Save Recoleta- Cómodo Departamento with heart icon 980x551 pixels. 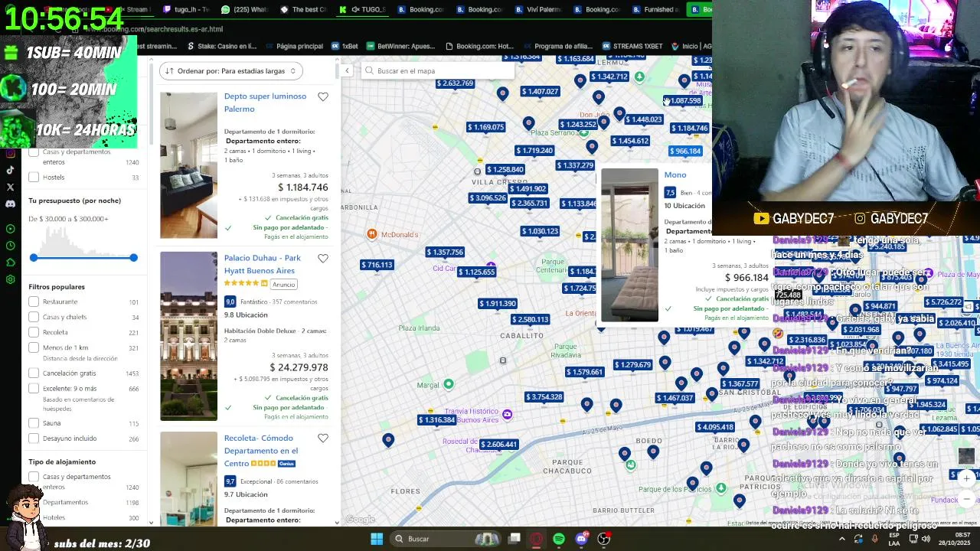click(323, 439)
